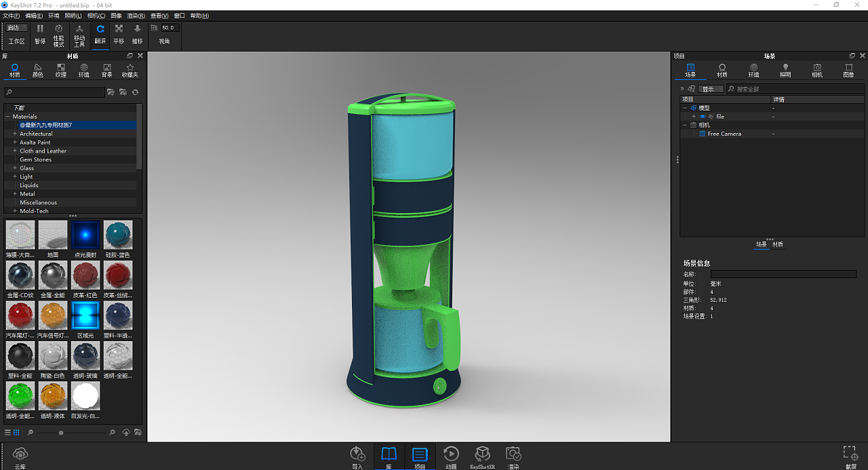
Task: Click the Pause (暂停) render icon
Action: (x=40, y=29)
